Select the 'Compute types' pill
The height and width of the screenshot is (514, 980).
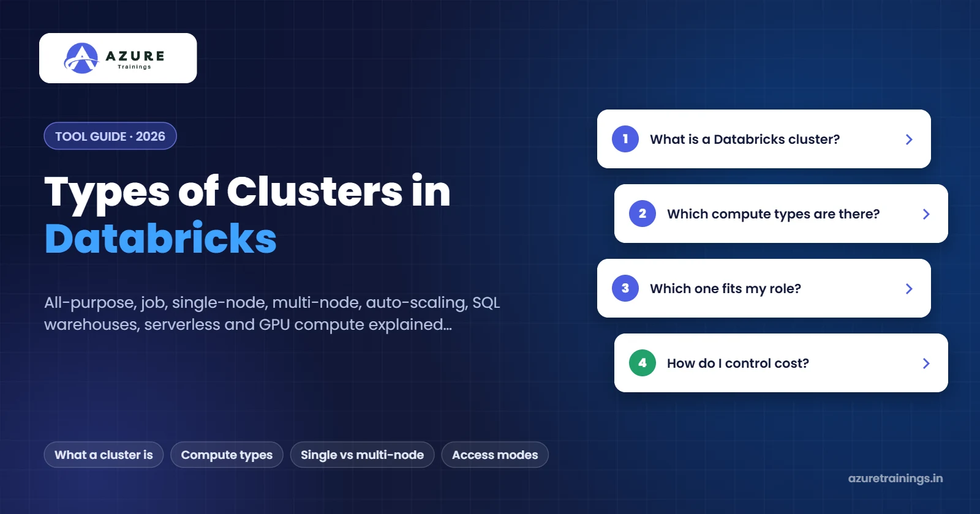tap(227, 455)
